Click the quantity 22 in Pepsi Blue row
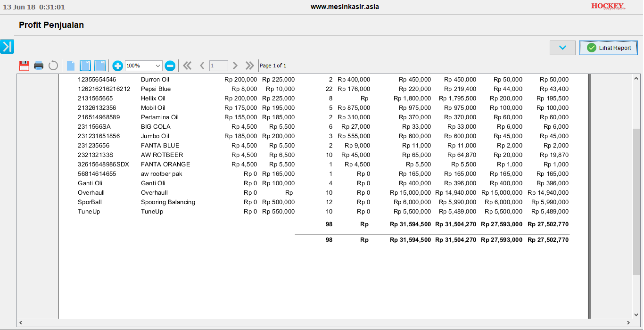Image resolution: width=644 pixels, height=330 pixels. coord(329,89)
